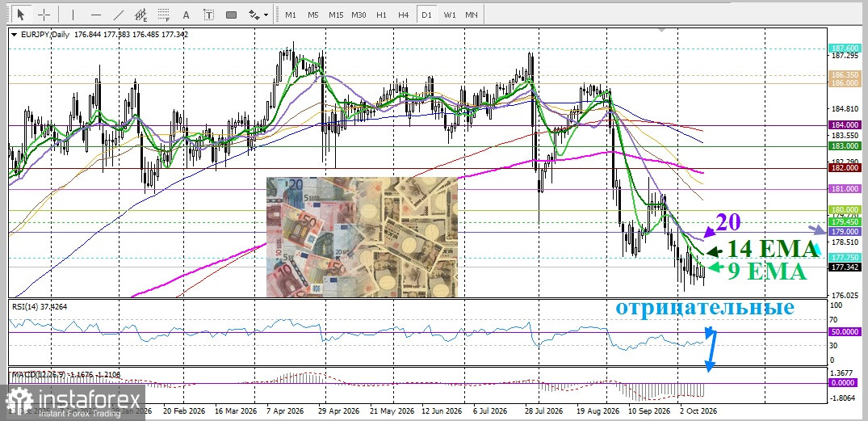Switch to the MN monthly timeframe
The width and height of the screenshot is (868, 421).
(x=471, y=15)
